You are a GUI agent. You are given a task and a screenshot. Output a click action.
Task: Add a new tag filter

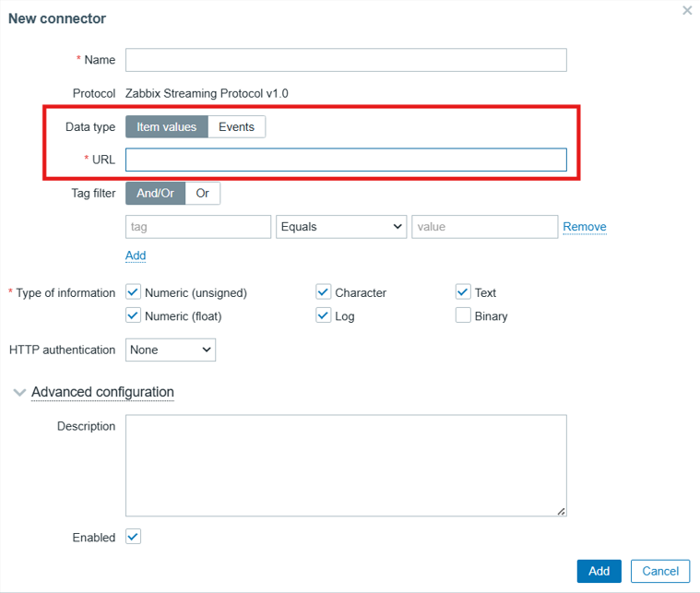[136, 255]
